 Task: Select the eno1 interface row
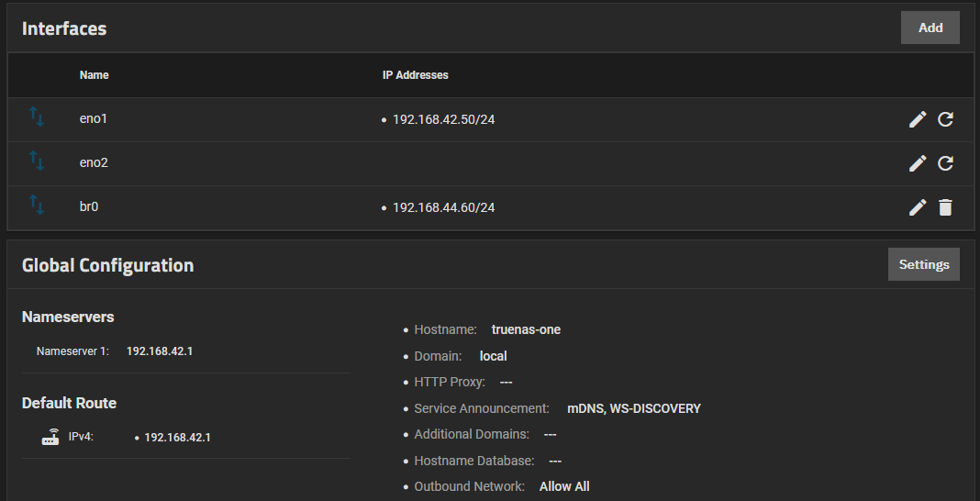click(490, 119)
